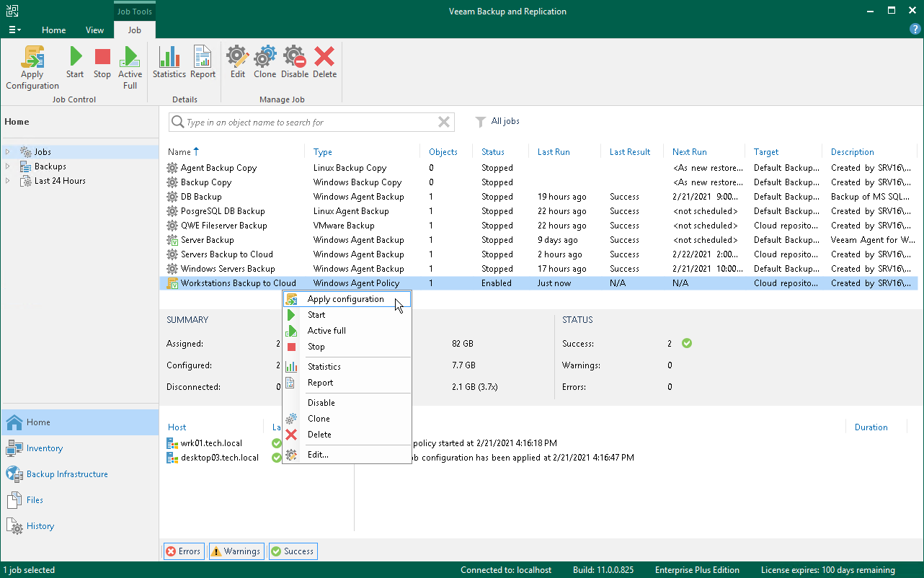Click the Objects column header
Image resolution: width=924 pixels, height=578 pixels.
tap(443, 152)
